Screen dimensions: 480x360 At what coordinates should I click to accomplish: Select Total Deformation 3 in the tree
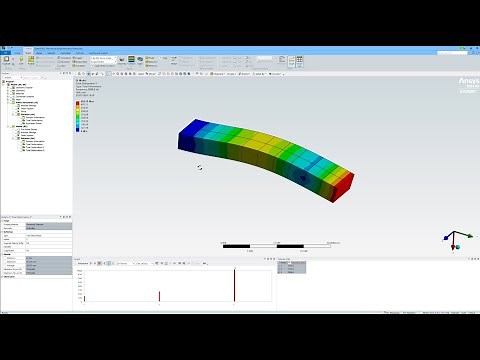pos(33,150)
